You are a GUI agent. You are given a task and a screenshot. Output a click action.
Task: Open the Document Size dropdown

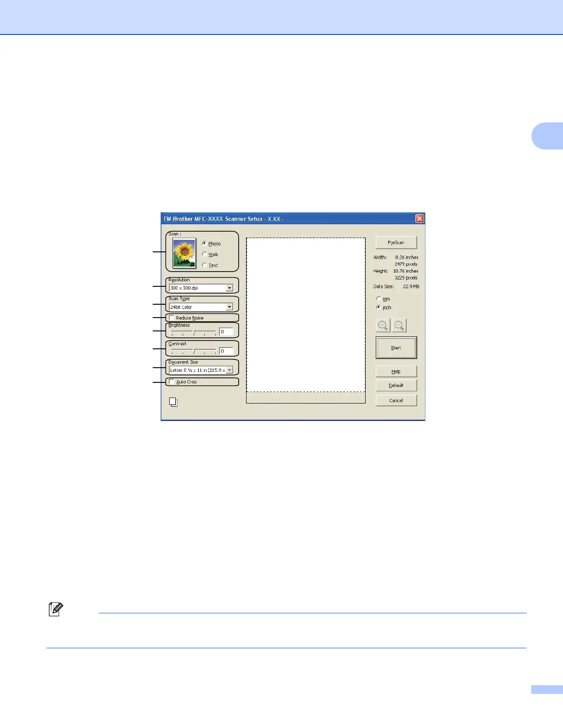point(230,370)
